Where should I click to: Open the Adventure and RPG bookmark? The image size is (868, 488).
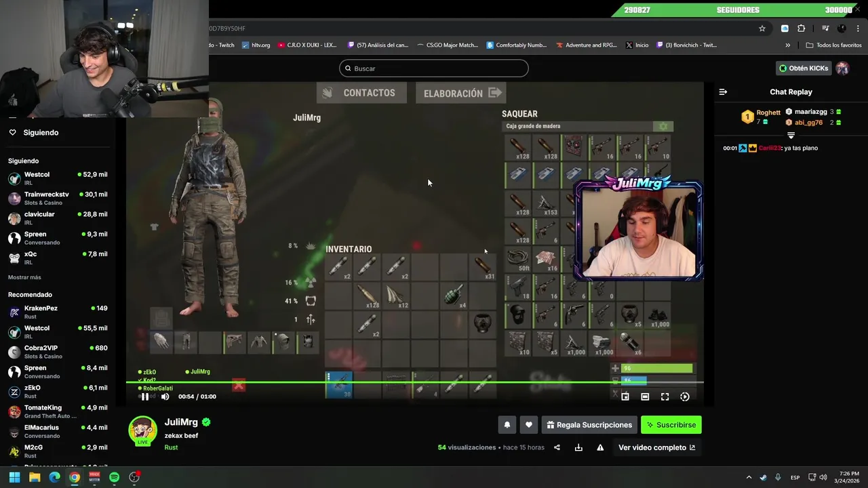point(587,45)
